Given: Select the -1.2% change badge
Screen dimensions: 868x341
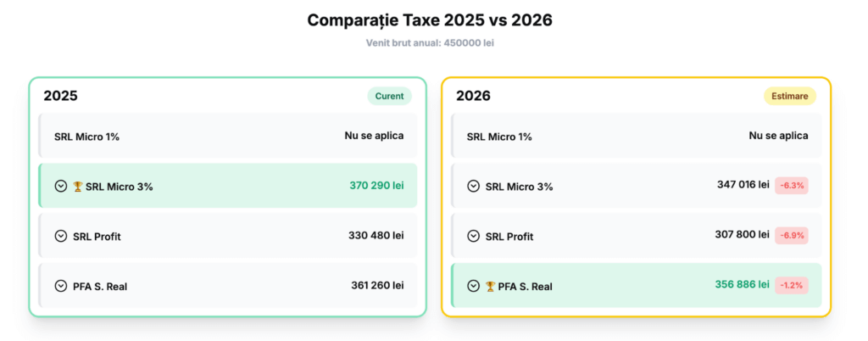Looking at the screenshot, I should [791, 285].
